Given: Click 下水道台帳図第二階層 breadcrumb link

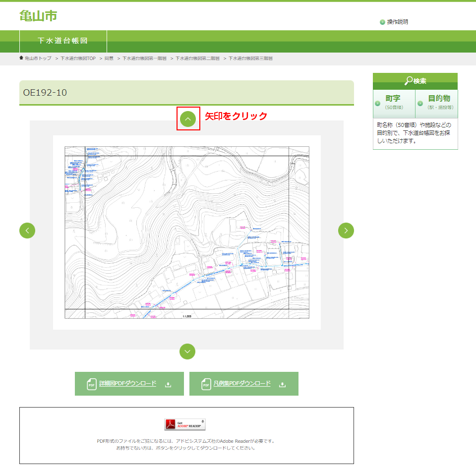Looking at the screenshot, I should coord(197,59).
